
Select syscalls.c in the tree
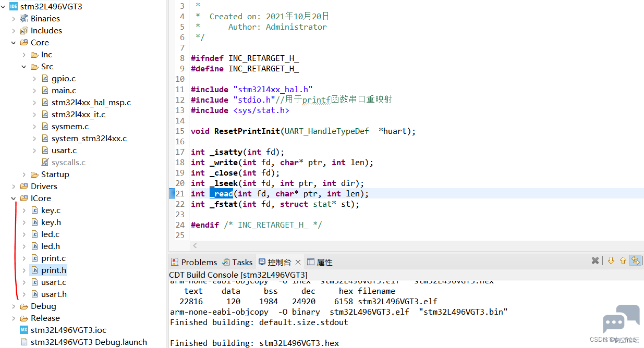[68, 163]
